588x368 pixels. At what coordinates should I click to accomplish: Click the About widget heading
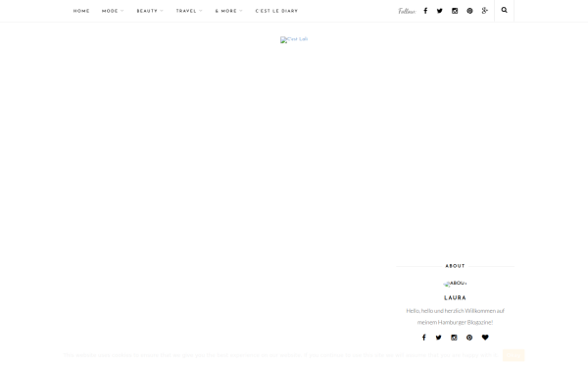click(x=455, y=266)
